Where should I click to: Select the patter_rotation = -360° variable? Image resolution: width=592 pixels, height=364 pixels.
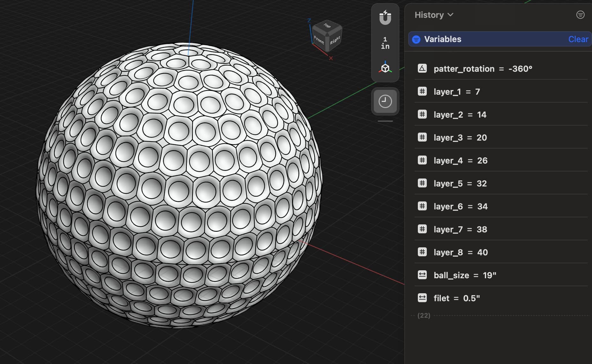[x=501, y=69]
